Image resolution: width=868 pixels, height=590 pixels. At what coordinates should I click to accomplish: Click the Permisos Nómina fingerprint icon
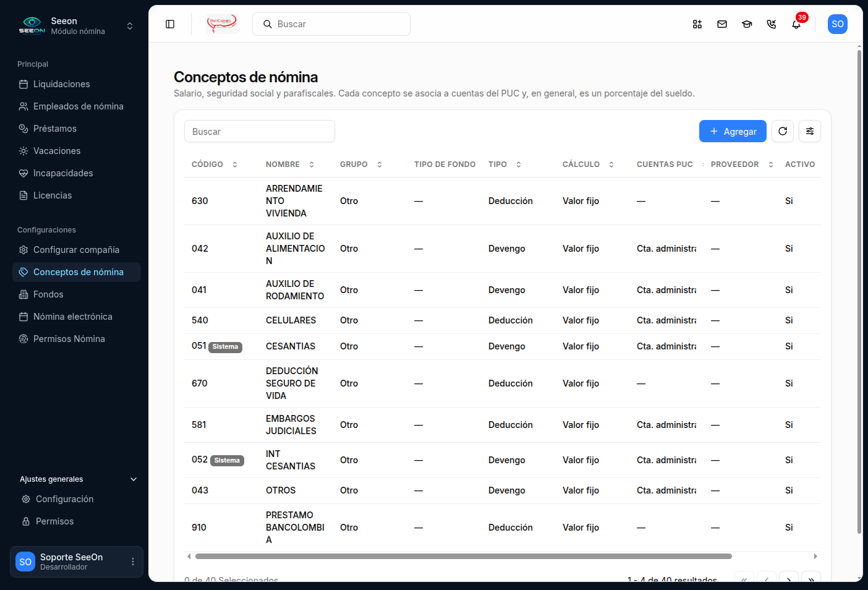[x=23, y=339]
